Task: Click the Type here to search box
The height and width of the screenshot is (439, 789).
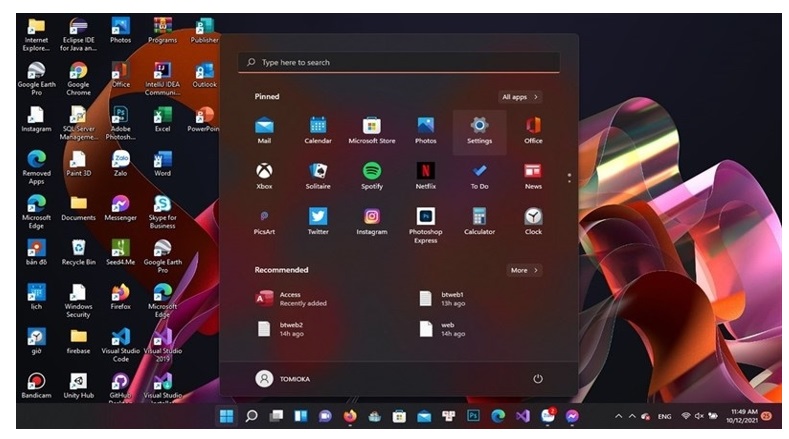Action: click(400, 62)
